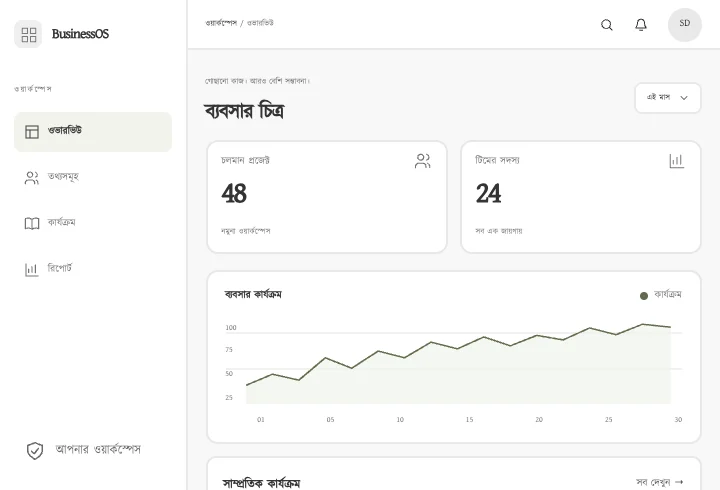Open notifications bell icon
The height and width of the screenshot is (490, 720).
click(641, 24)
